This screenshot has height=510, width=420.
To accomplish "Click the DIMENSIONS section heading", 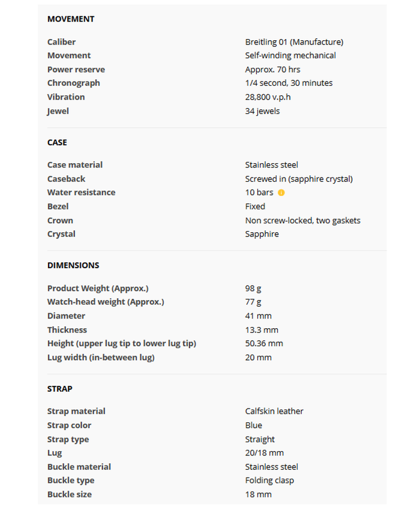I will click(73, 265).
